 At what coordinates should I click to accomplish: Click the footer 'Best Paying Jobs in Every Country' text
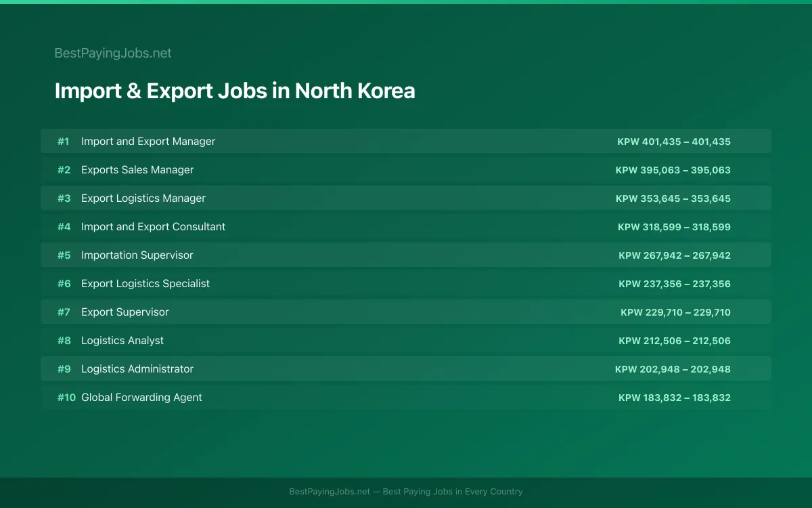coord(453,492)
